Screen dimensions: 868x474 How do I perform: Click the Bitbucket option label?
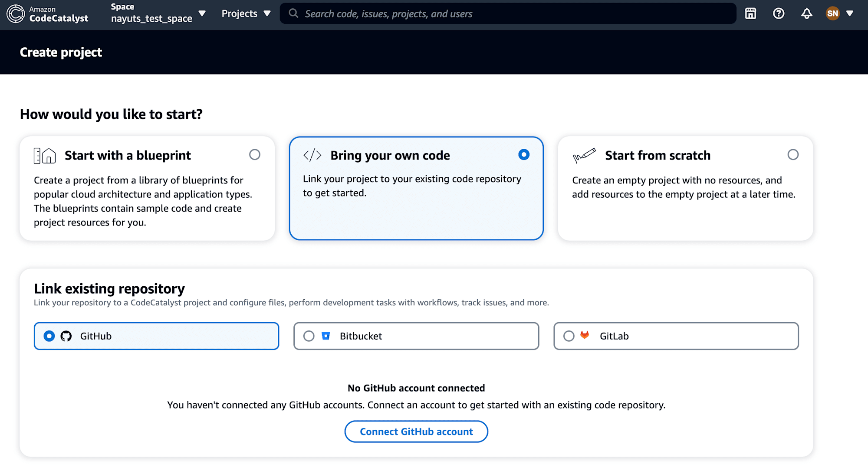point(361,336)
